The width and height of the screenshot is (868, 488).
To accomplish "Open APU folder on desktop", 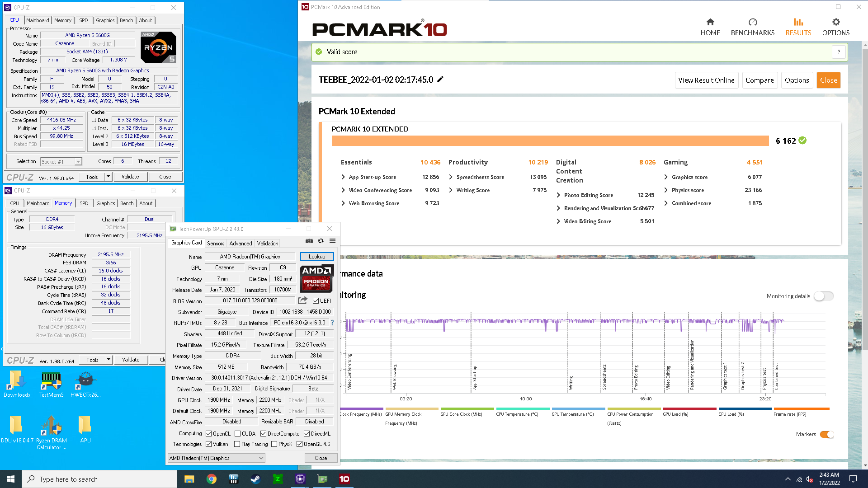I will (x=85, y=430).
